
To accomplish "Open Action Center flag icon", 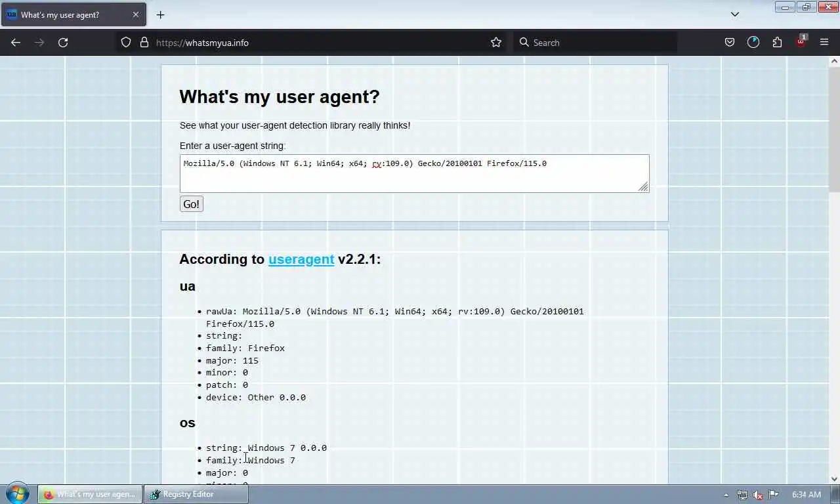I will 774,495.
